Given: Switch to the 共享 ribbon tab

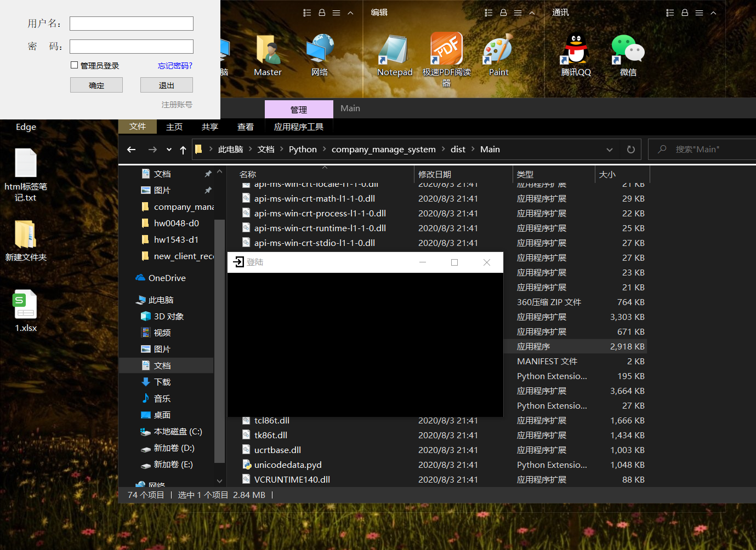Looking at the screenshot, I should (x=210, y=127).
